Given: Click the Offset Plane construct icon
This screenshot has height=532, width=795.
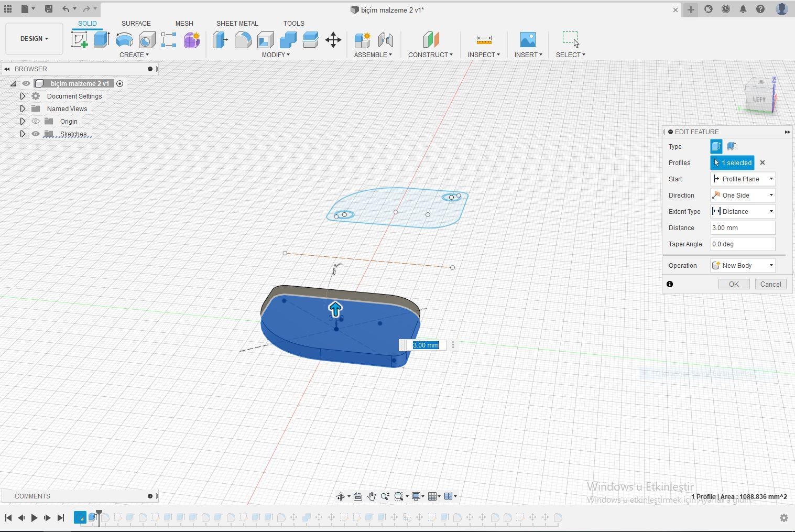Looking at the screenshot, I should tap(431, 40).
